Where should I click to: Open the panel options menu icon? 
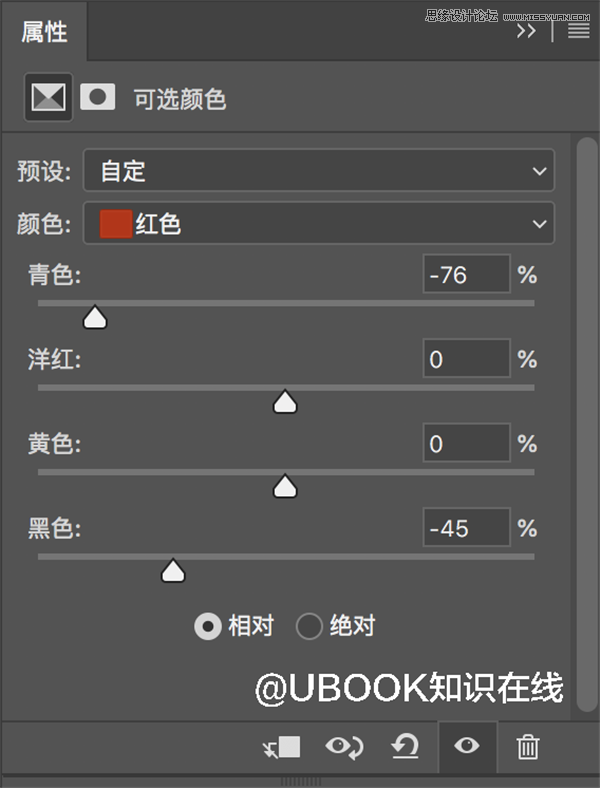579,31
